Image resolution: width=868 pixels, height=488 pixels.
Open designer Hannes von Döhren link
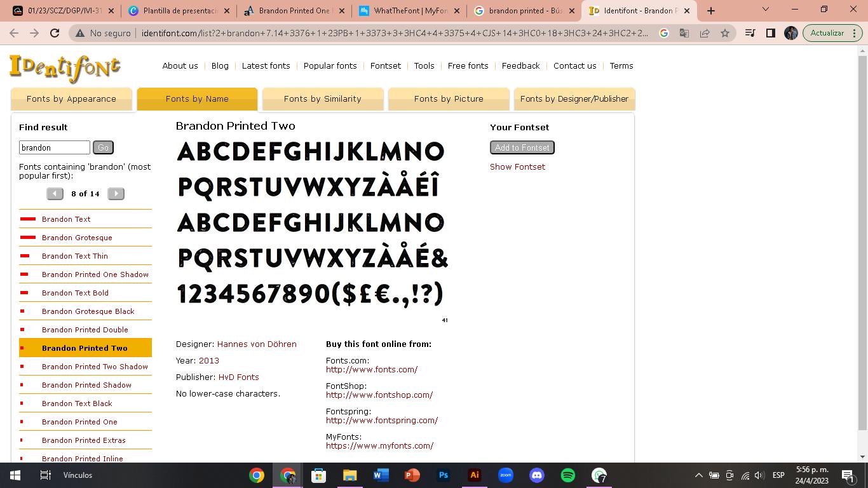[x=257, y=344]
